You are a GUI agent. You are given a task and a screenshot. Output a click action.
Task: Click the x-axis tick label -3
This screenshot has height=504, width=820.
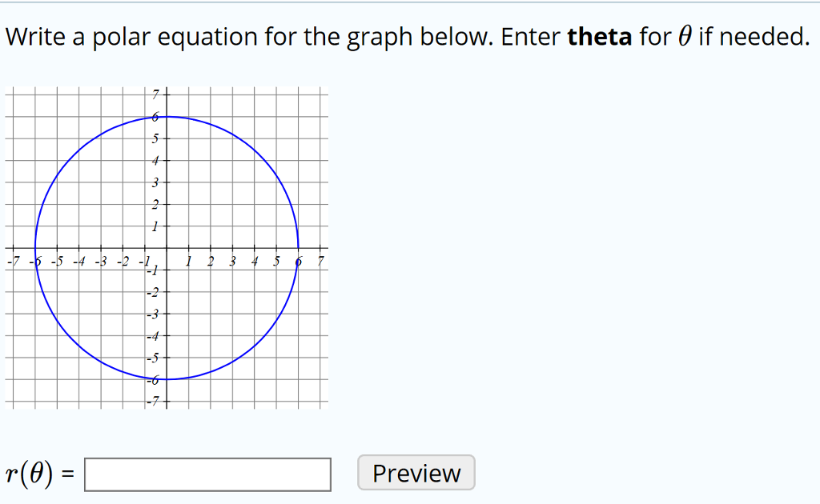tap(99, 261)
